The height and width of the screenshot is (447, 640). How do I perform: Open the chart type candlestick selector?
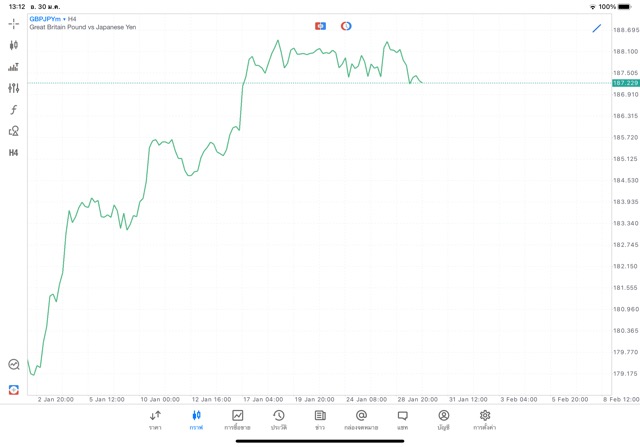[13, 45]
